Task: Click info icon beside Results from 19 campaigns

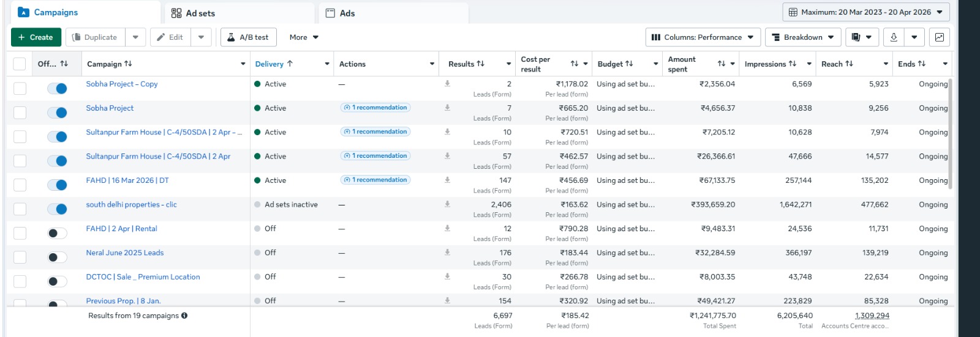Action: pos(184,316)
